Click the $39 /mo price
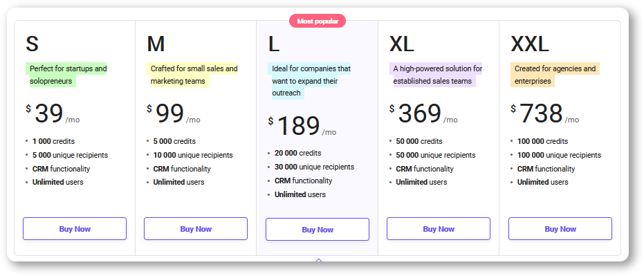 click(53, 113)
